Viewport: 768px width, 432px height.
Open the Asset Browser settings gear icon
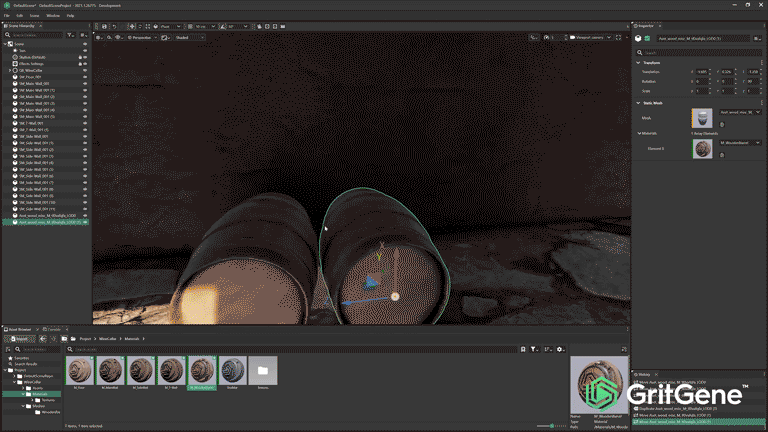click(x=560, y=349)
